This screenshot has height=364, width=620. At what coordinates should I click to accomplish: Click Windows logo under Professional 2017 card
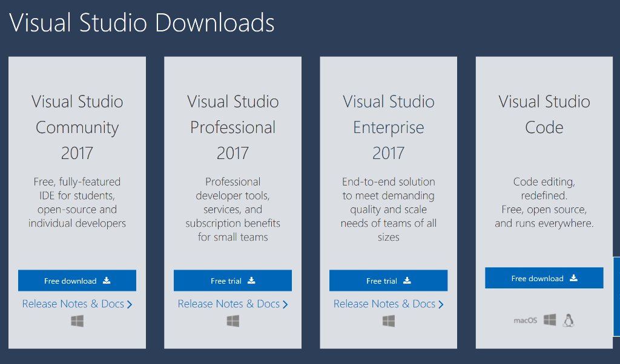[x=233, y=321]
